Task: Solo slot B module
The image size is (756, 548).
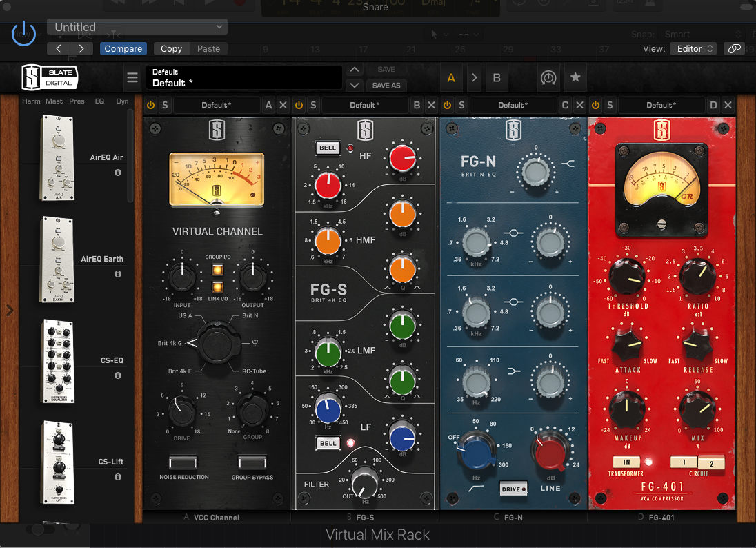Action: tap(313, 105)
